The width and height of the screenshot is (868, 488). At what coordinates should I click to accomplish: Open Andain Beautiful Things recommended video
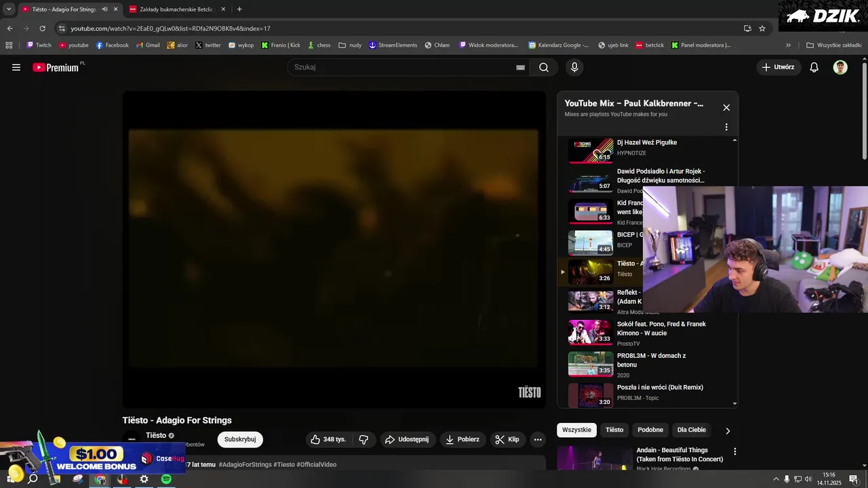[679, 455]
